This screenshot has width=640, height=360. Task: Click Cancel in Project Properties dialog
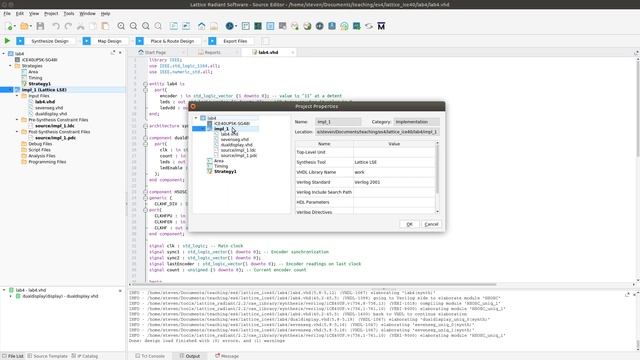click(x=431, y=224)
